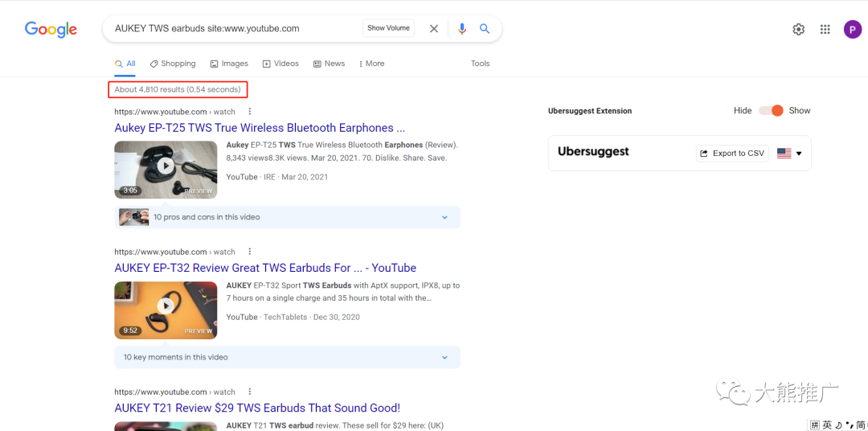Open the More search filters menu
Image resolution: width=868 pixels, height=431 pixels.
pos(371,64)
